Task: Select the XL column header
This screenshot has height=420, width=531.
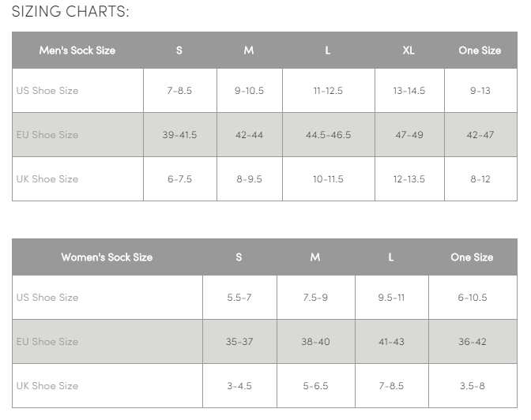Action: tap(409, 50)
